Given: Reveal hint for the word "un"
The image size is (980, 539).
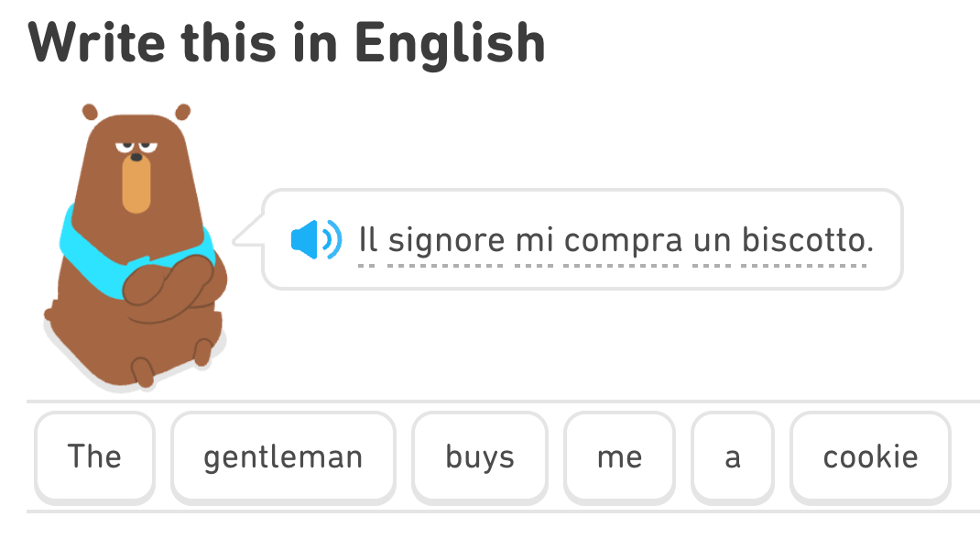Looking at the screenshot, I should pos(712,240).
